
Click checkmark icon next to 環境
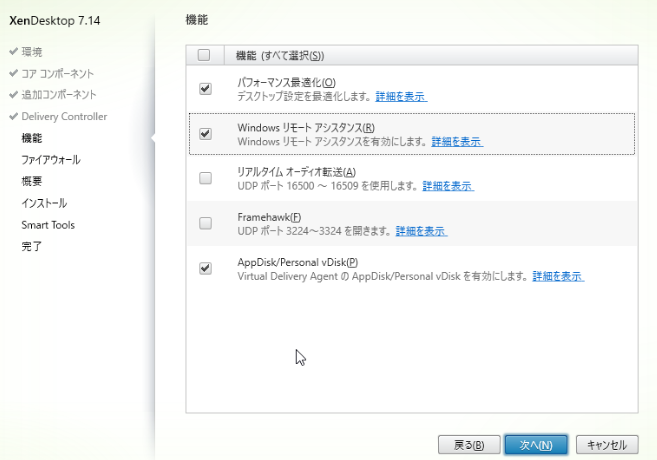click(x=13, y=51)
